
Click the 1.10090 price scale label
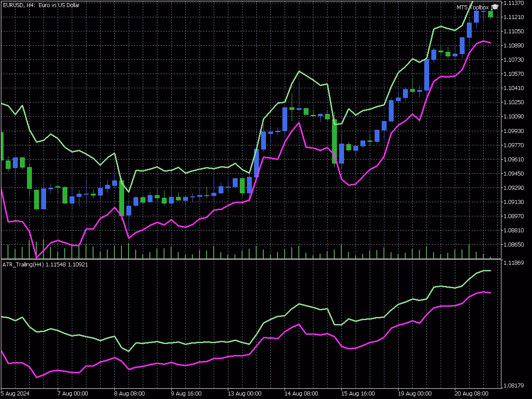pos(514,117)
